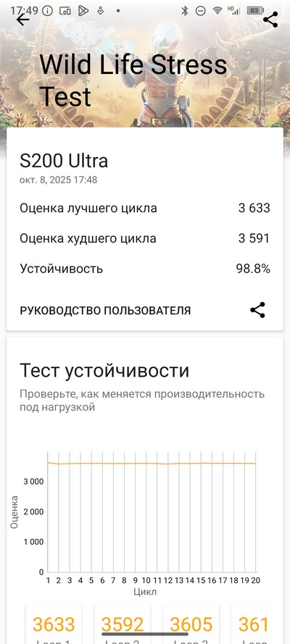Viewport: 290px width, 644px height.
Task: Tap the orange score line in chart
Action: coord(151,464)
